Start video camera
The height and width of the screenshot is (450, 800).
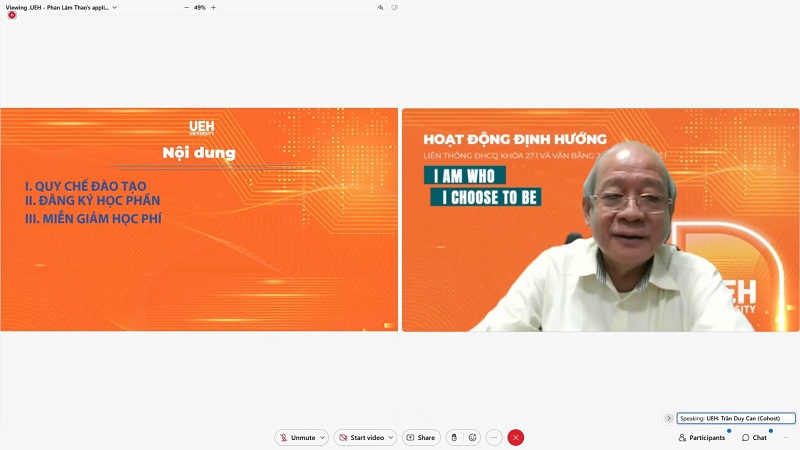tap(361, 437)
